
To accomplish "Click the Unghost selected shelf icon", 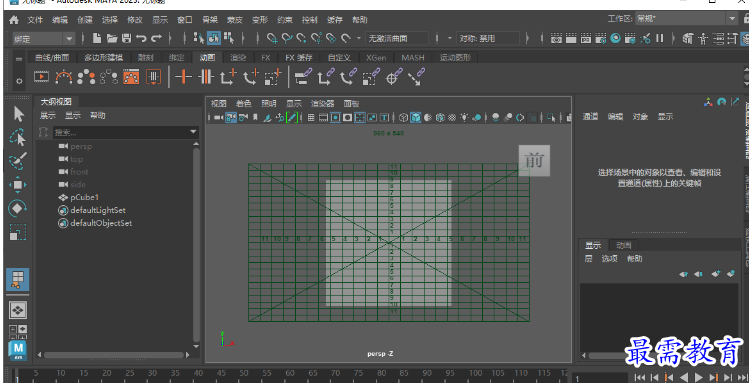I will point(108,77).
